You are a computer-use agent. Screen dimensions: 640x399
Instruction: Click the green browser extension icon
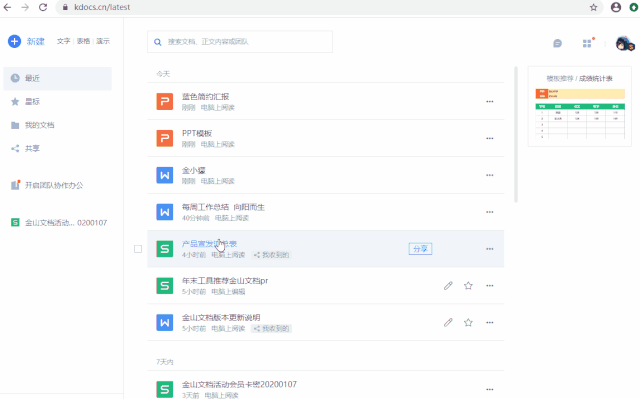[x=634, y=7]
